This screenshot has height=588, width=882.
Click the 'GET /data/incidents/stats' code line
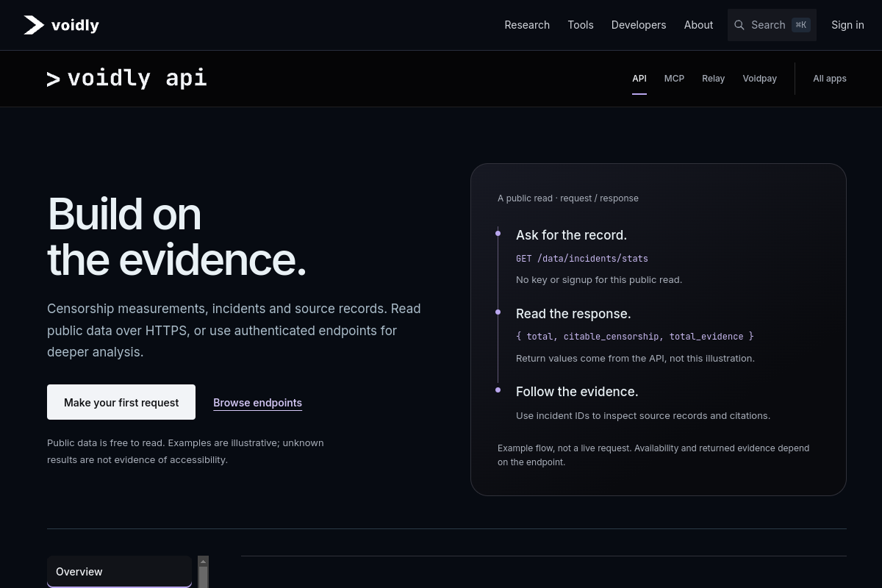point(582,259)
